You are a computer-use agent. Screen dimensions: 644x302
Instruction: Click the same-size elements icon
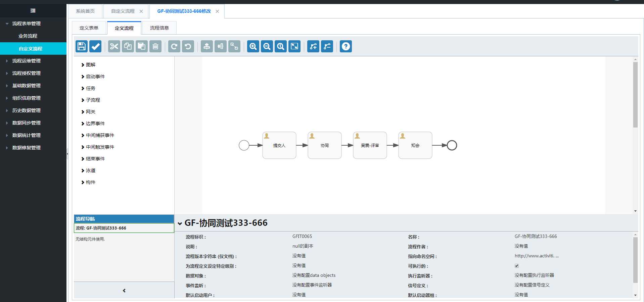click(x=234, y=46)
